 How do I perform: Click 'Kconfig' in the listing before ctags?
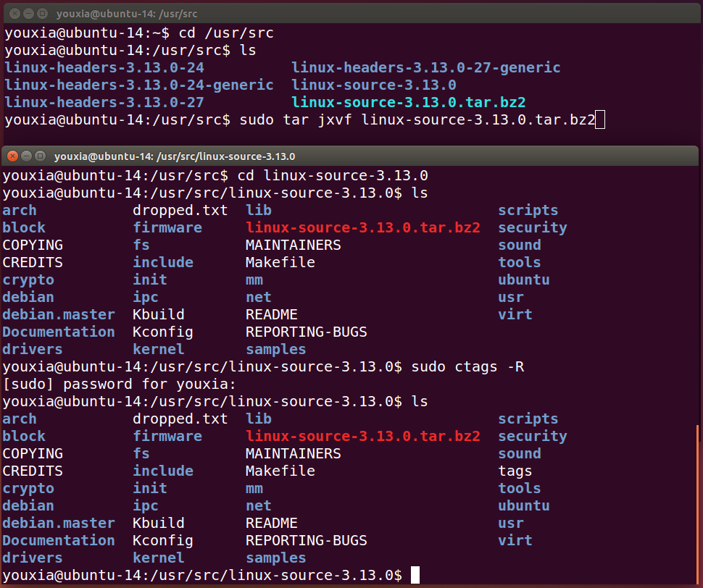point(163,332)
